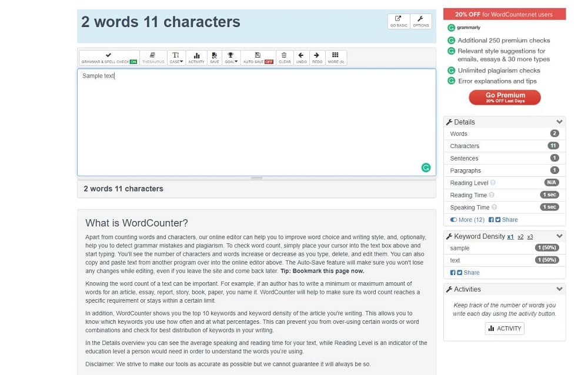588x375 pixels.
Task: Click the Reading Level help icon
Action: (493, 183)
